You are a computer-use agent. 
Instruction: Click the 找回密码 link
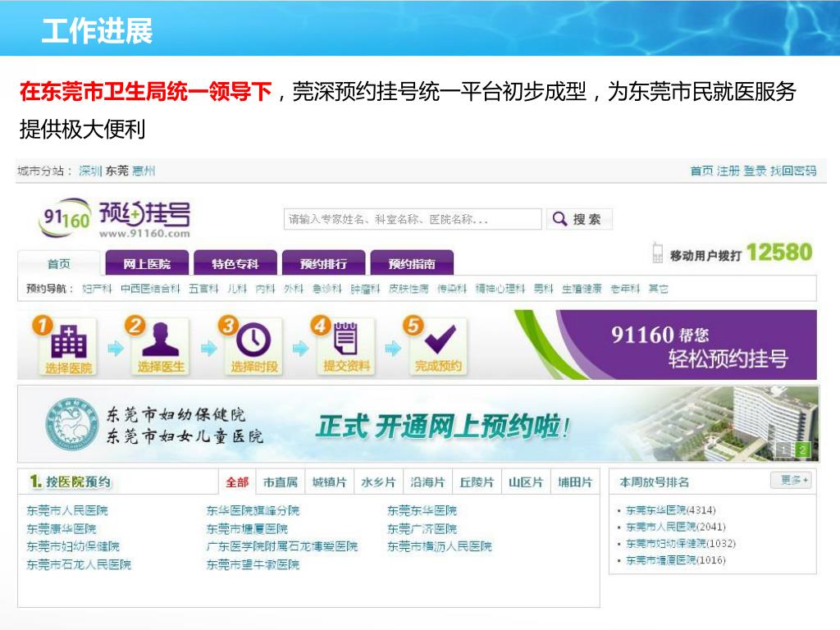coord(793,171)
